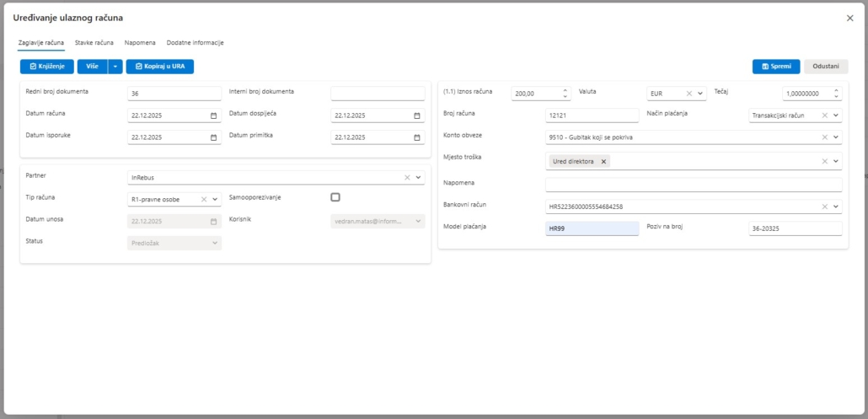Enable the Samooporezivanje checkbox
The width and height of the screenshot is (868, 419).
(335, 197)
